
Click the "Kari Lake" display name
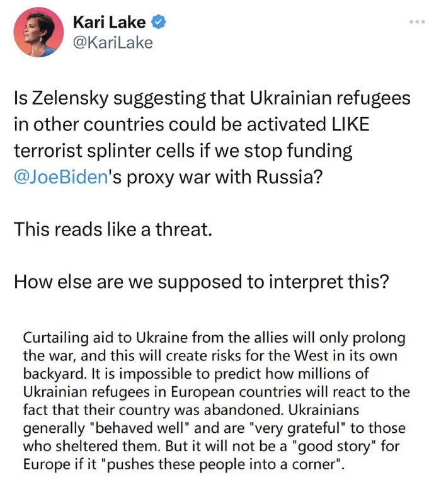(109, 23)
